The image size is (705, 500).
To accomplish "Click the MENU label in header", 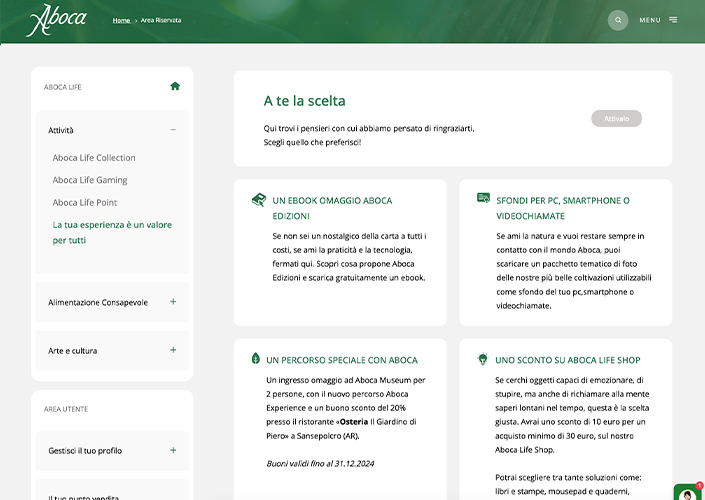I will pos(650,20).
